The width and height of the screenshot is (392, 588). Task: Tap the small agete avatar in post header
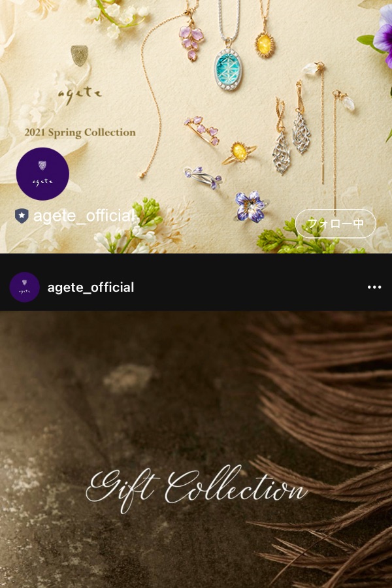(24, 287)
